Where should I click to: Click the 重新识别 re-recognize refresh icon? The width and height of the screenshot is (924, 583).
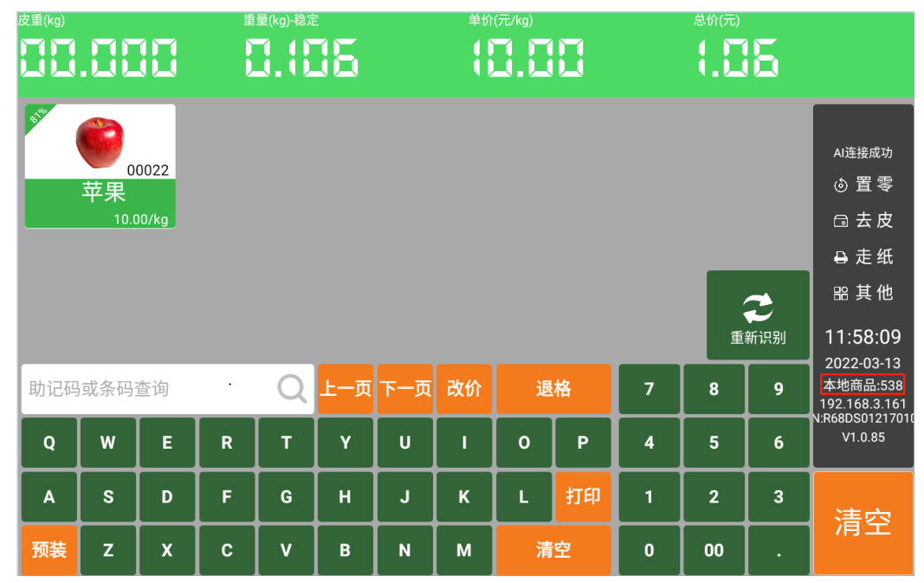coord(757,308)
